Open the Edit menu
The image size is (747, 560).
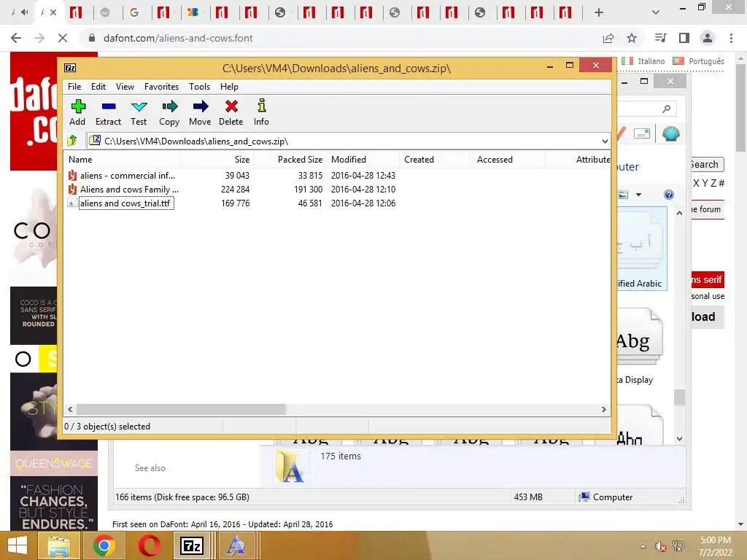98,87
